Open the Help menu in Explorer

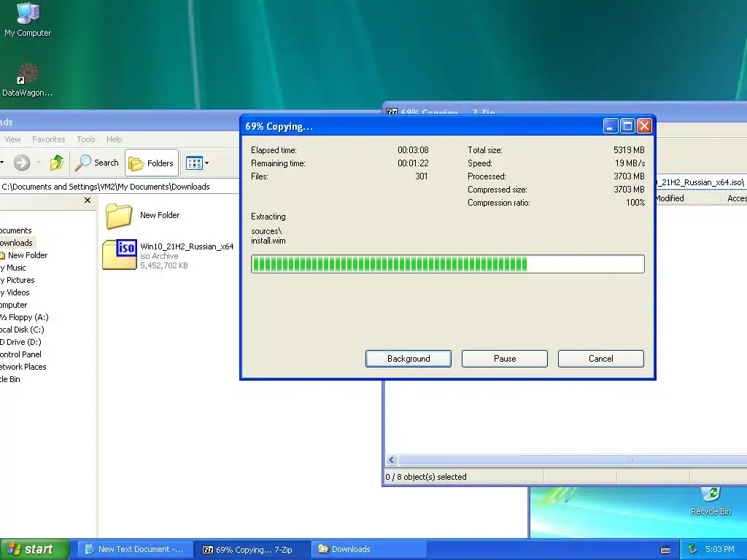point(114,139)
